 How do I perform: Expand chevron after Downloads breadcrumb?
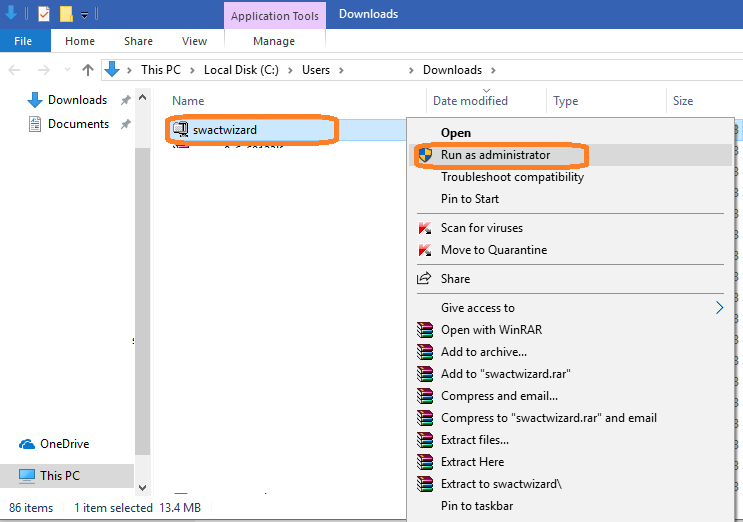coord(493,70)
